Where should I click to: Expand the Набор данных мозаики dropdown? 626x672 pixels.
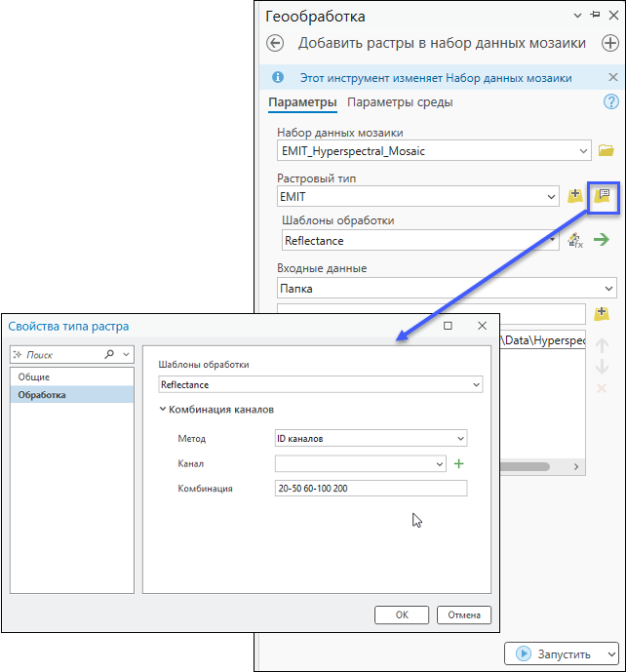(x=583, y=151)
